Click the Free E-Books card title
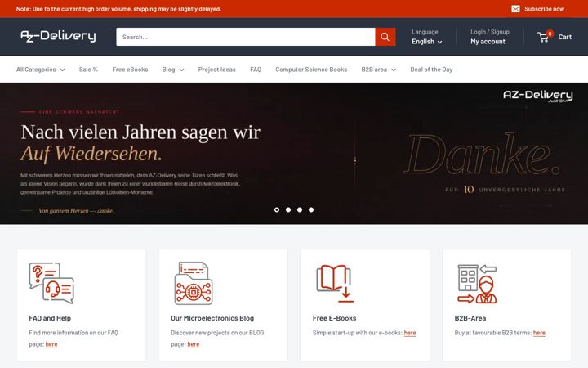 click(x=335, y=318)
